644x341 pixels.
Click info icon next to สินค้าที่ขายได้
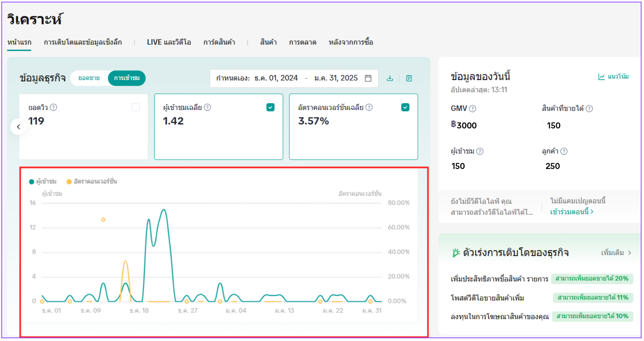point(589,109)
